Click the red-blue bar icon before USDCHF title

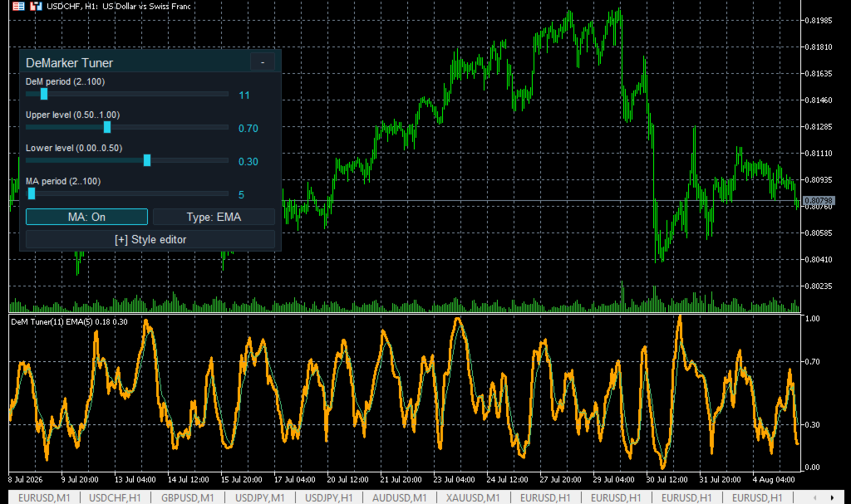pyautogui.click(x=36, y=7)
